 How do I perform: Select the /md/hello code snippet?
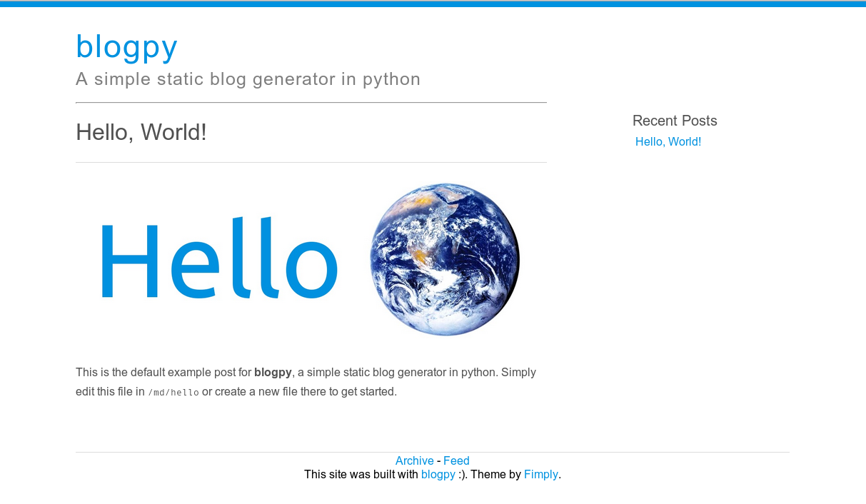pyautogui.click(x=173, y=392)
